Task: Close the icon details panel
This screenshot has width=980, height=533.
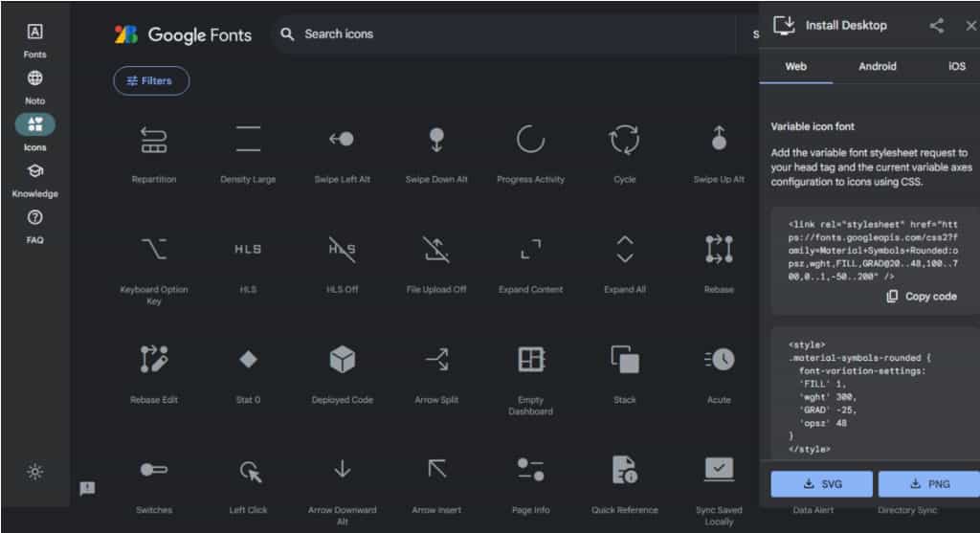Action: click(970, 26)
